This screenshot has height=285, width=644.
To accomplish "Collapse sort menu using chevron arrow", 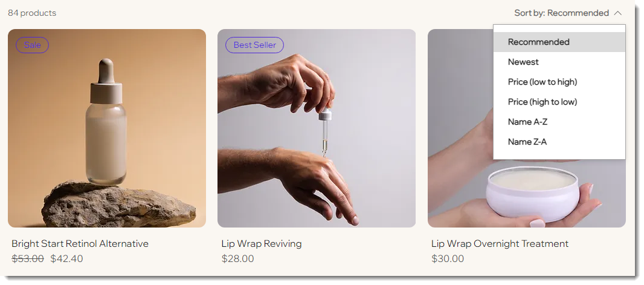I will 617,13.
